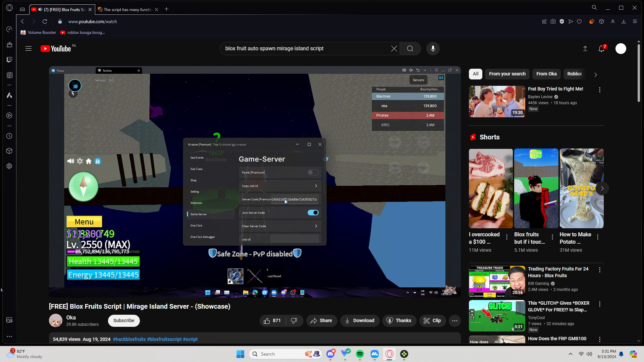Open options for GLITCH Boxer Glove video
The width and height of the screenshot is (644, 362).
(600, 304)
